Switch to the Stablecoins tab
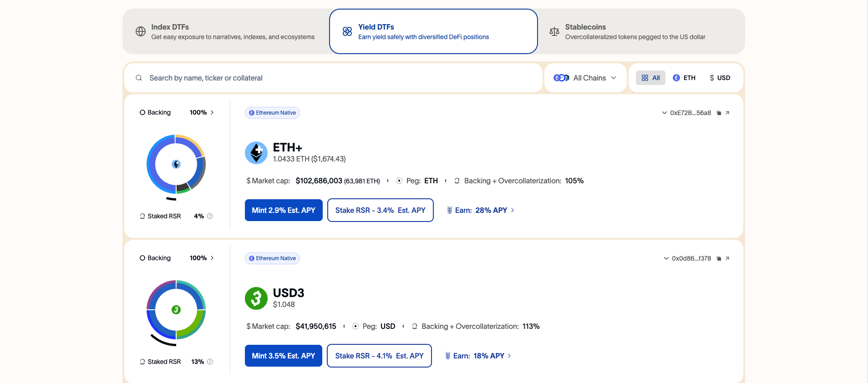This screenshot has height=383, width=868. click(x=641, y=31)
